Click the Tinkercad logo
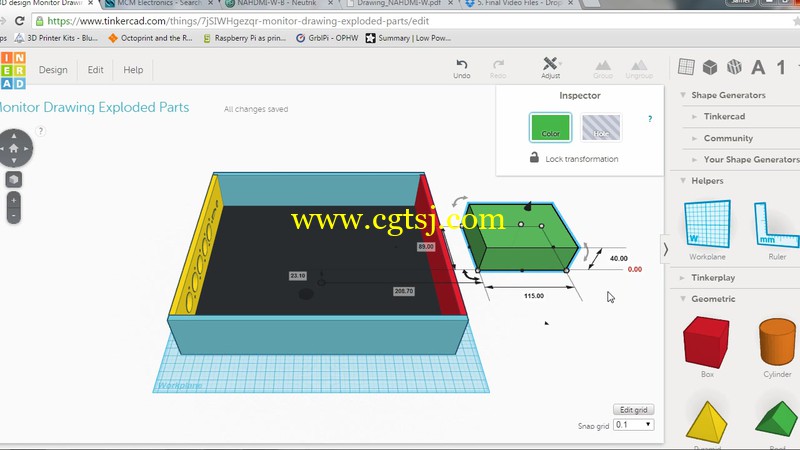The image size is (800, 450). pyautogui.click(x=13, y=70)
